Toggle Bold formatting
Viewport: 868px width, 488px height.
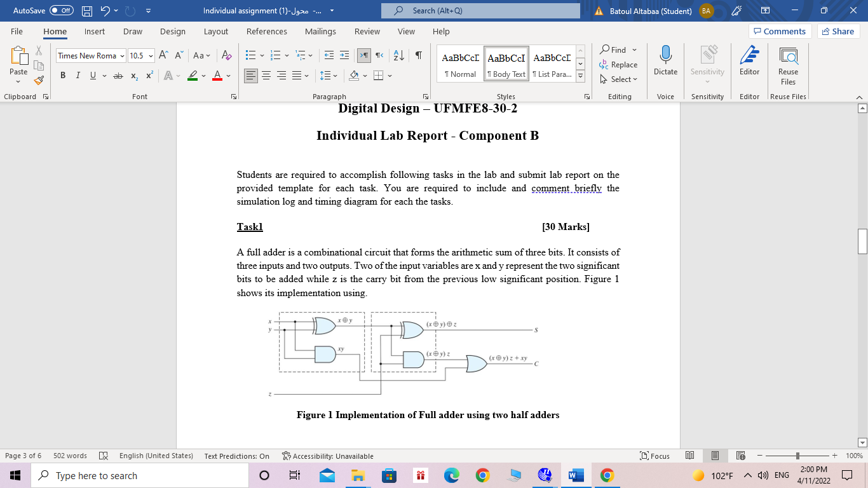click(62, 75)
